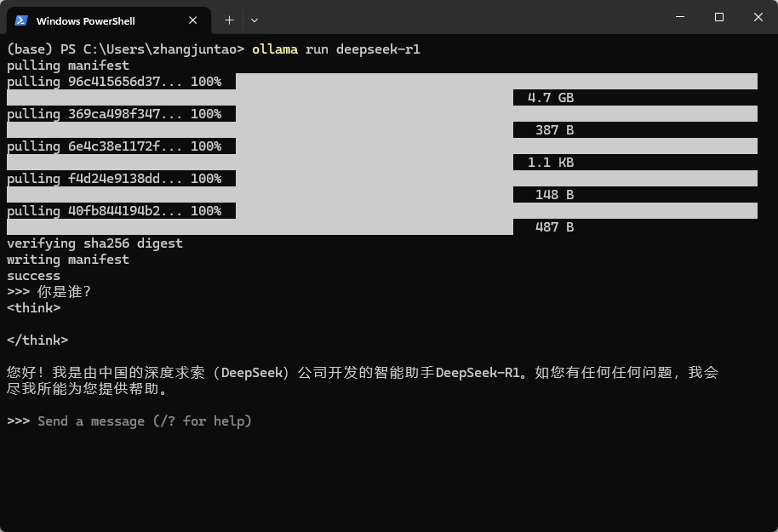
Task: Click the '(base) PS C:\Users\zhangjuntao>' prompt
Action: pos(126,49)
